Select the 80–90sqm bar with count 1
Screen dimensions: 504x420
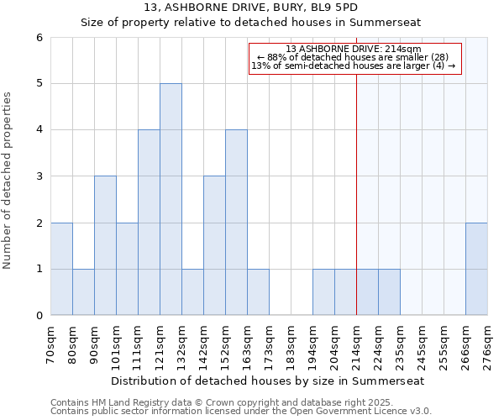tap(83, 291)
